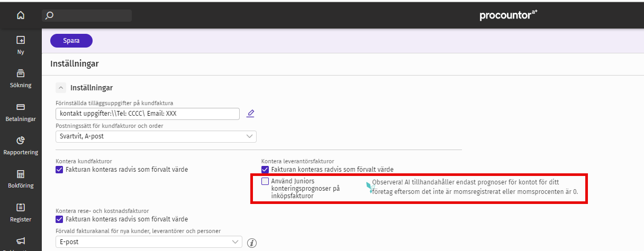This screenshot has height=251, width=644.
Task: Open the E-post invoice channel dropdown
Action: pos(148,242)
